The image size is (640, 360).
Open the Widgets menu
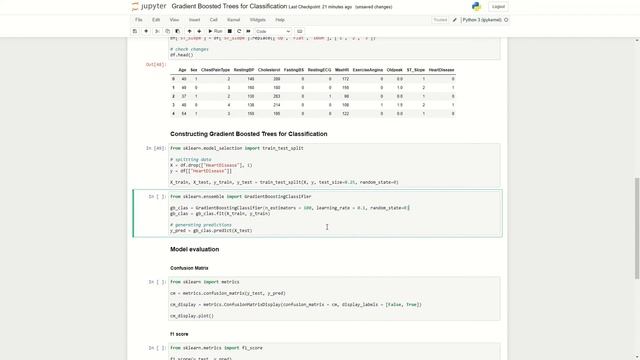pos(258,20)
